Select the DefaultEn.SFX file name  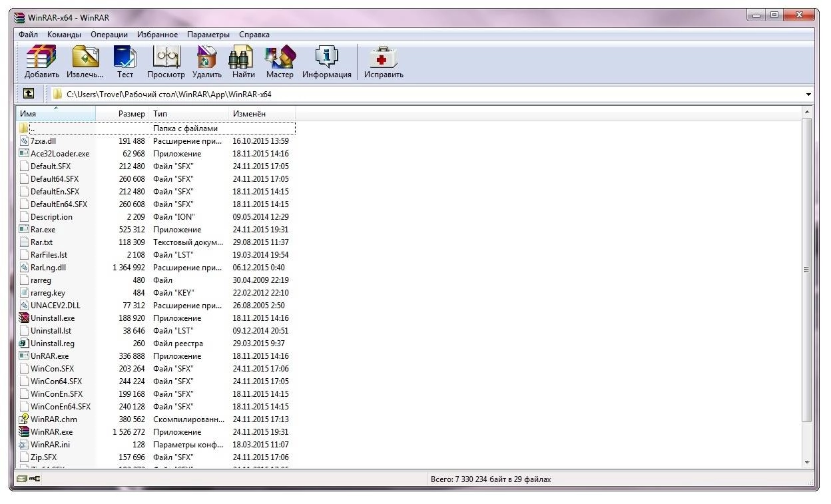(55, 192)
